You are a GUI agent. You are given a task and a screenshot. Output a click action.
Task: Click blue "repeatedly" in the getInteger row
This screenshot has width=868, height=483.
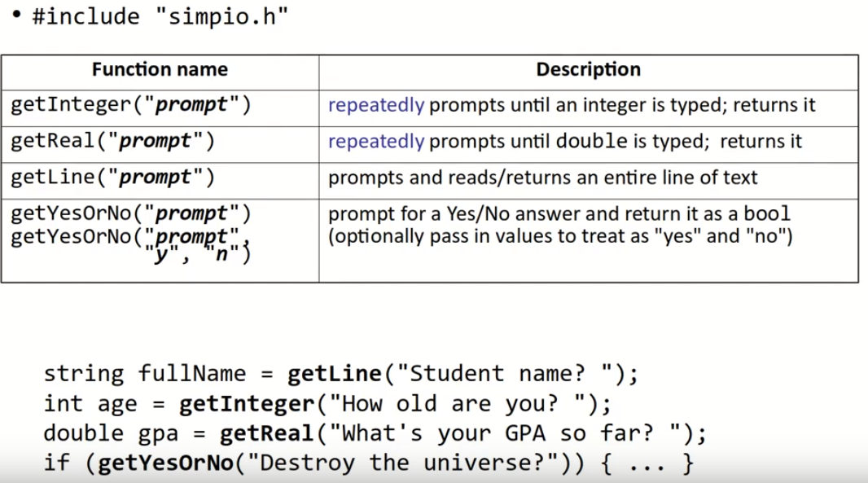click(375, 105)
